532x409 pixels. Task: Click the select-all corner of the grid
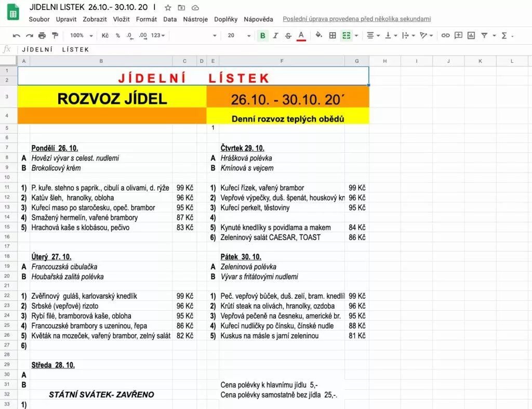click(x=8, y=61)
